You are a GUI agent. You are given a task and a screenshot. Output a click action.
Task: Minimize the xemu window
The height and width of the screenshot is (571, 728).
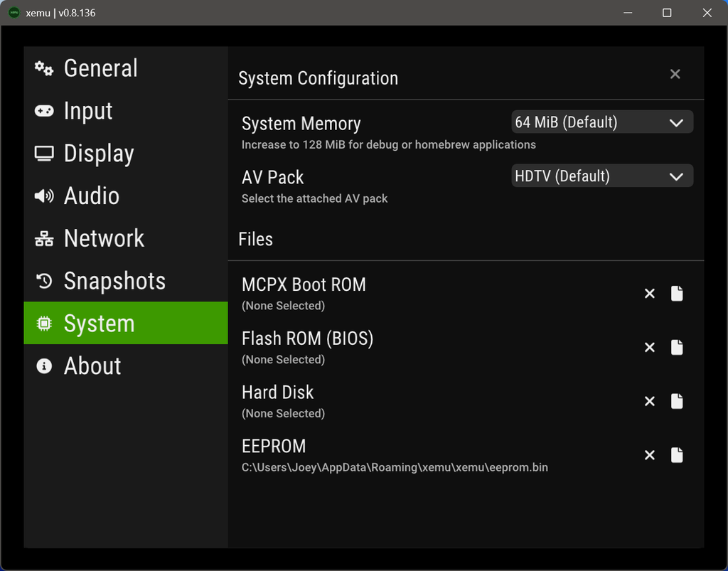tap(628, 13)
